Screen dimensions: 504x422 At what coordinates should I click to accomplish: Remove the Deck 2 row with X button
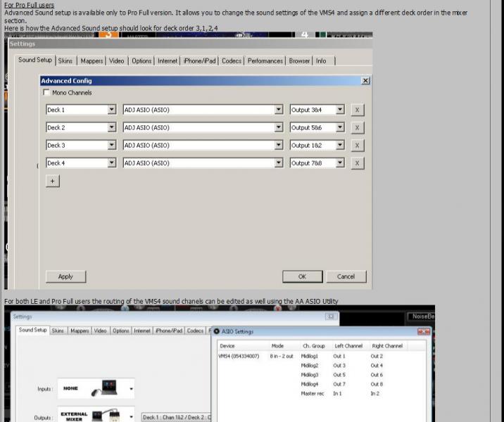(357, 127)
